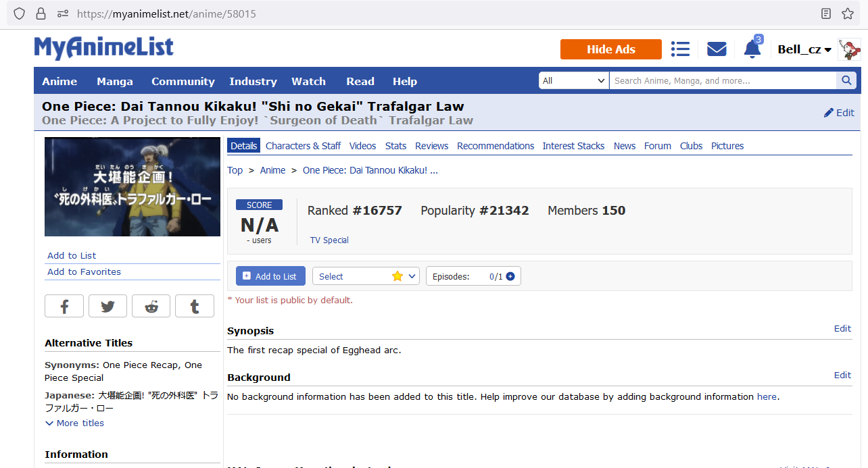Viewport: 868px width, 468px height.
Task: Open the site permissions icon in address bar
Action: coord(63,14)
